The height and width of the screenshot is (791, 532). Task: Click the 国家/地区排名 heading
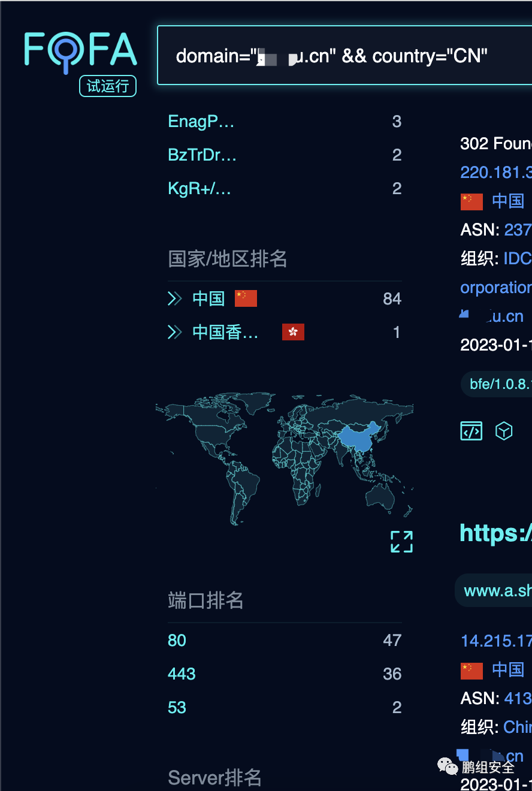[228, 259]
